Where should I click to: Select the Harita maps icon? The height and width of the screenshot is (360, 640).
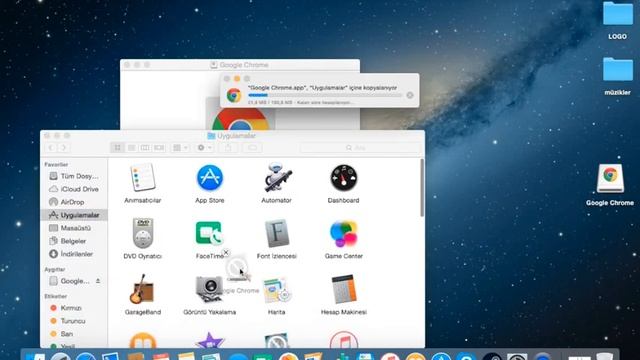pyautogui.click(x=277, y=290)
